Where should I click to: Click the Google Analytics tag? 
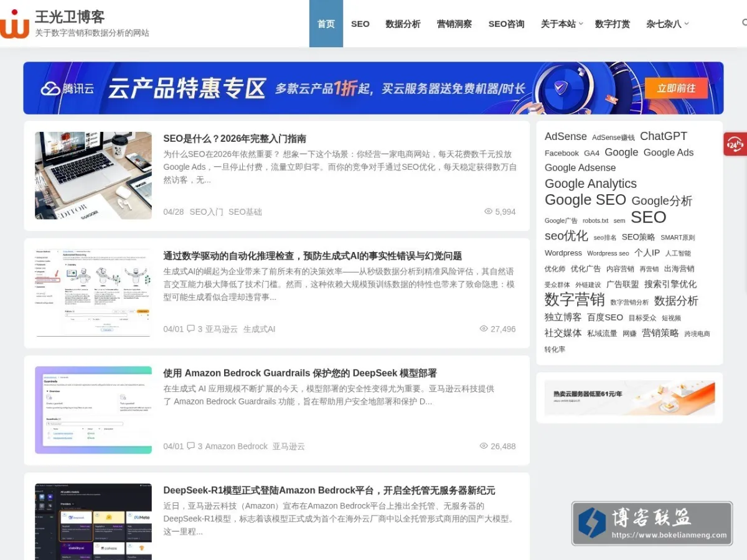point(591,184)
